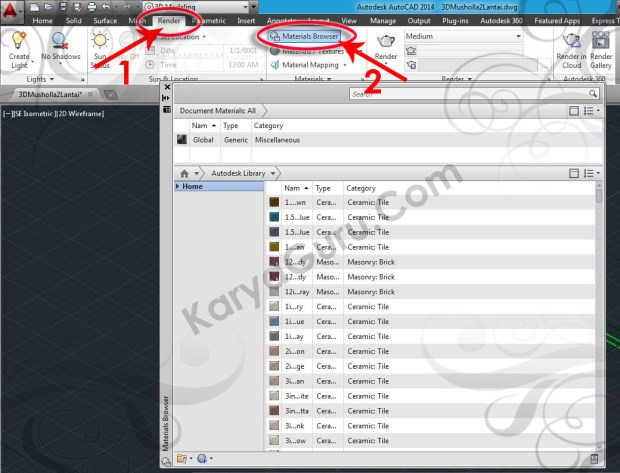
Task: Open the AutoCAD application menu button
Action: pos(10,11)
